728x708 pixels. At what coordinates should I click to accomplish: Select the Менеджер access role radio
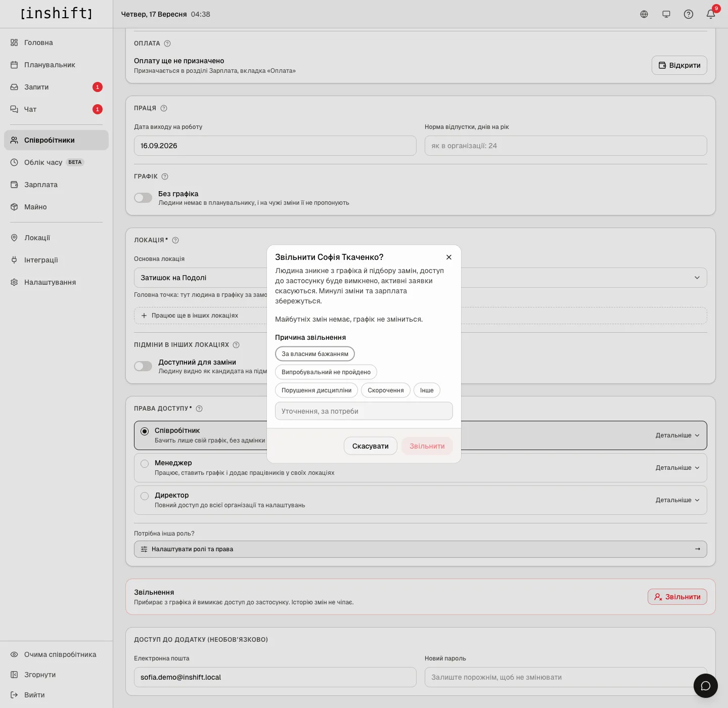[x=145, y=464]
